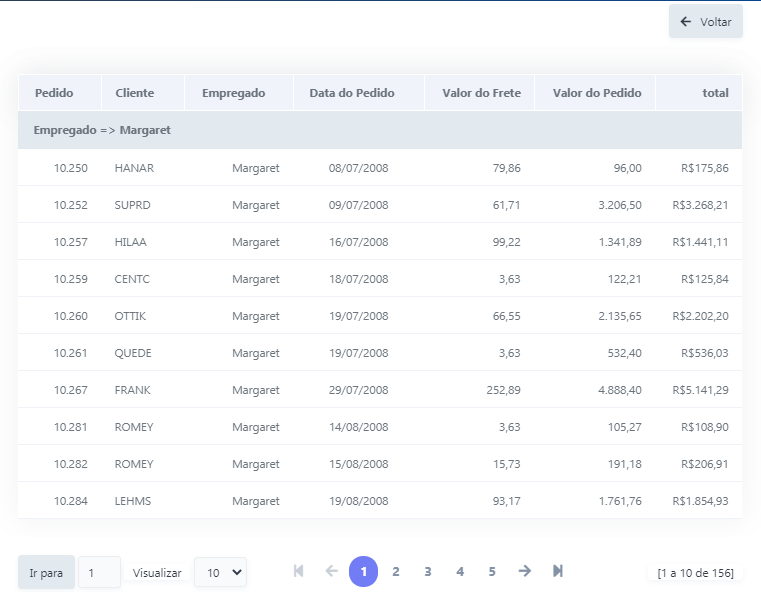Sort by the Pedido column header
761x592 pixels.
(54, 93)
